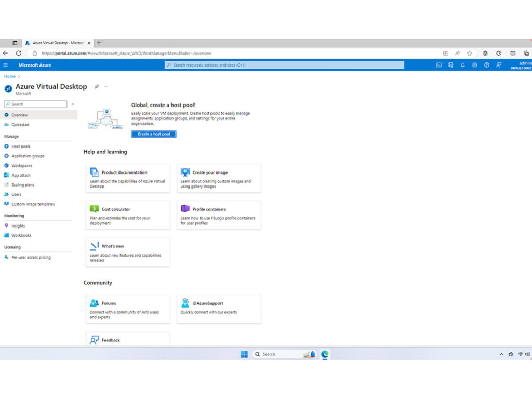Select Application groups in sidebar
Viewport: 532px width, 399px height.
coord(28,156)
